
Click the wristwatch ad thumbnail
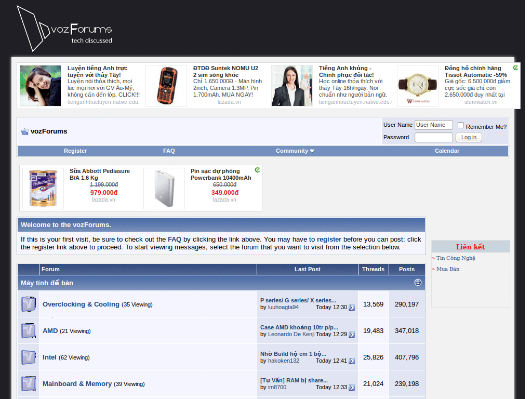pos(418,86)
